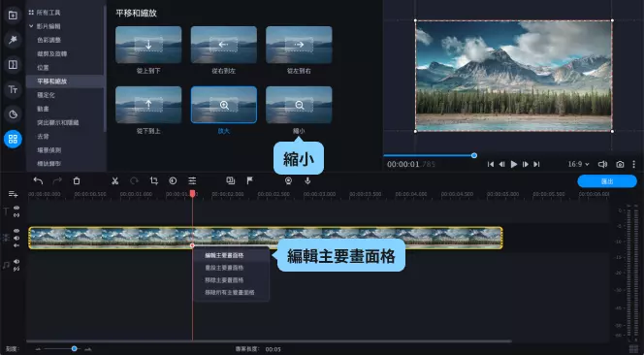Toggle title track visibility eye icon

(16, 208)
